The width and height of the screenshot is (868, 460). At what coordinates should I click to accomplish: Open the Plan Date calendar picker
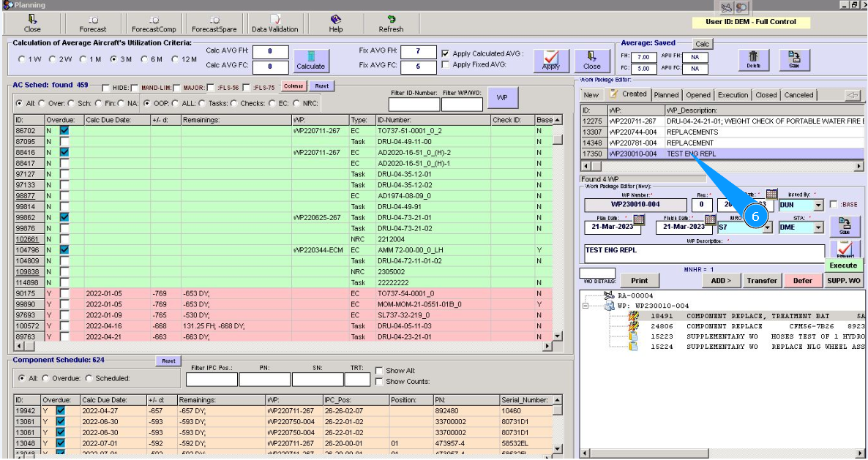pos(637,219)
